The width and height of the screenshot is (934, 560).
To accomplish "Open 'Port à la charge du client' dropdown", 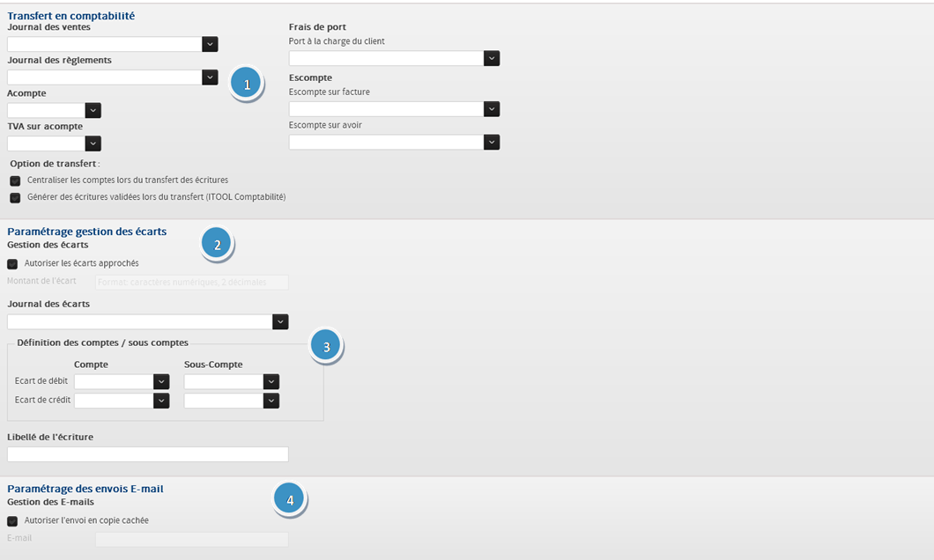I will click(x=492, y=58).
